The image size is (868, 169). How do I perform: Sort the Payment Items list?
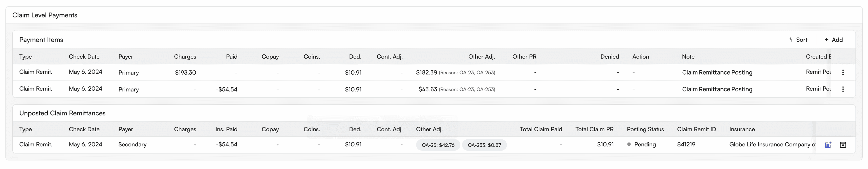pos(798,40)
